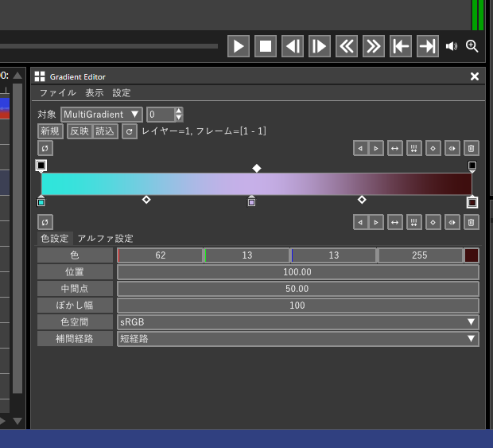Screen dimensions: 493x448
Task: Open the 補間経路 短経路 dropdown
Action: click(x=297, y=338)
